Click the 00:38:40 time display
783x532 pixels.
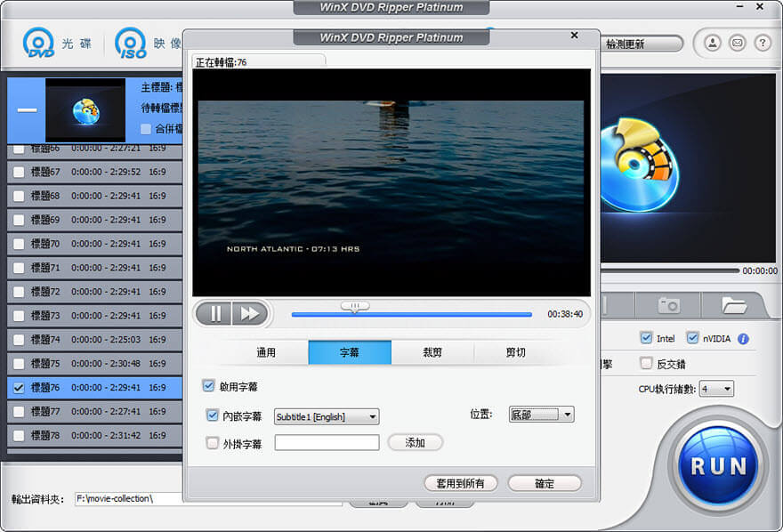click(x=565, y=314)
